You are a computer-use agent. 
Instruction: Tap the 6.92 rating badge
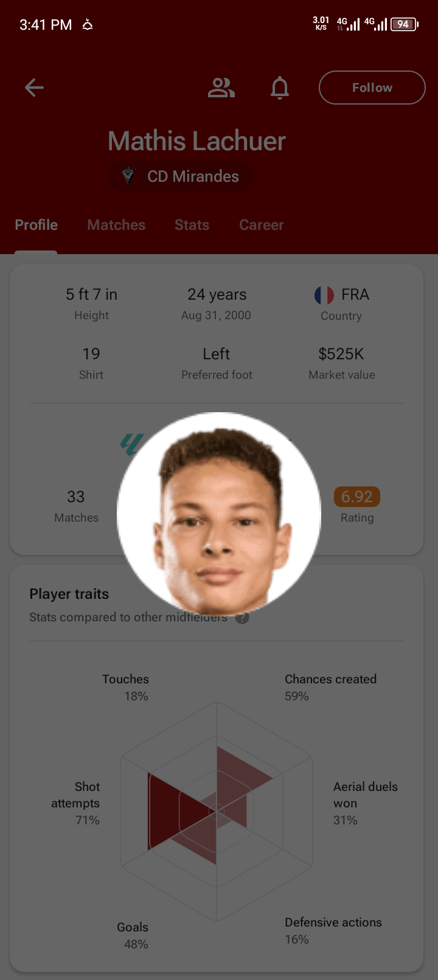click(357, 497)
